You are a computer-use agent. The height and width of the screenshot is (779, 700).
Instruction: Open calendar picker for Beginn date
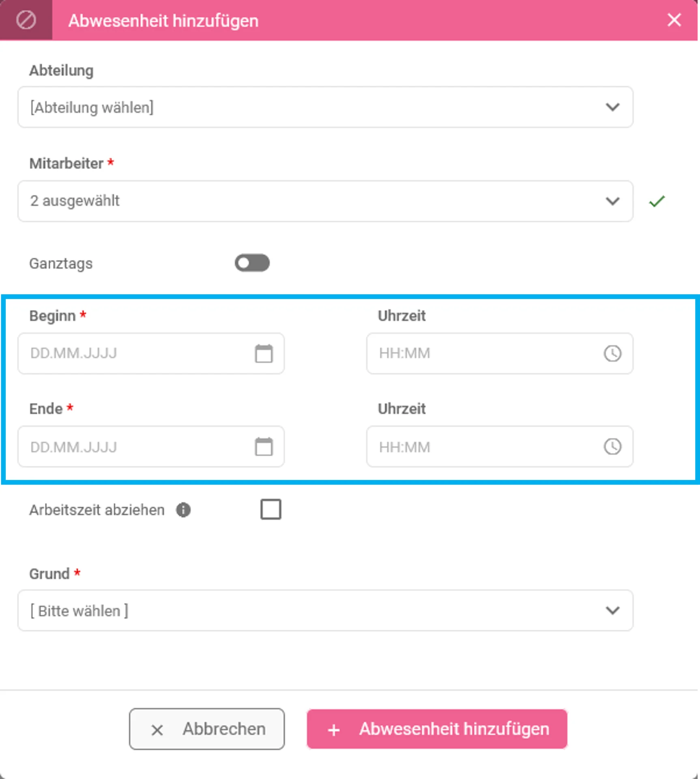coord(264,353)
